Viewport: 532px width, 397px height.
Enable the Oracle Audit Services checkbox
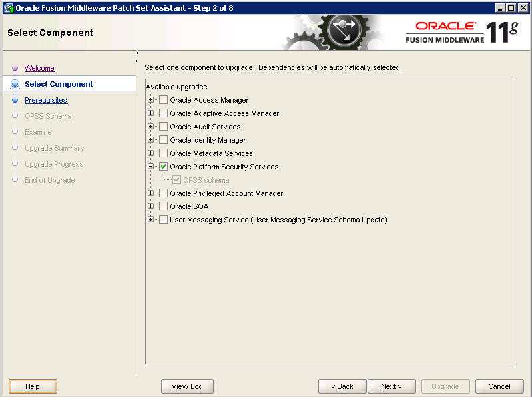pos(164,127)
